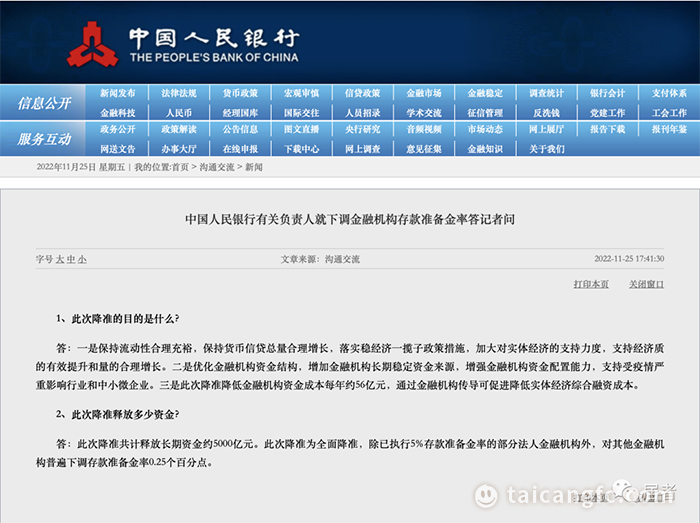700x523 pixels.
Task: Click 关闭窗口 link
Action: coord(646,284)
